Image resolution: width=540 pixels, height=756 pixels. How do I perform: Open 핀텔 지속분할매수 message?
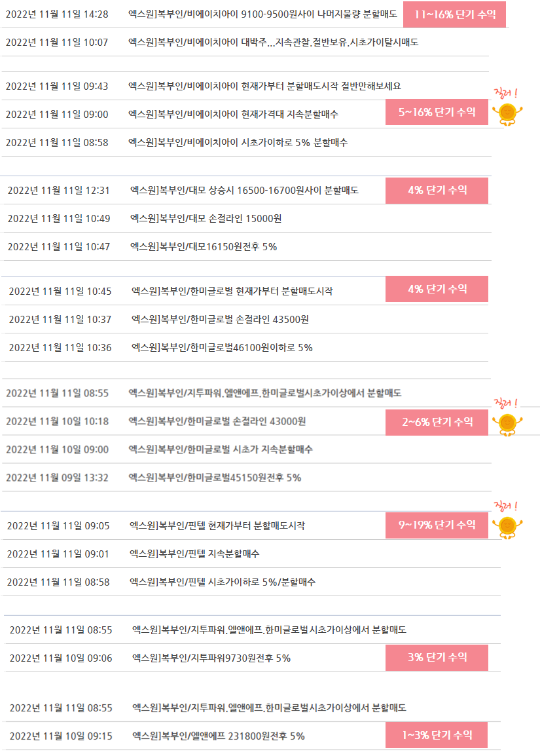194,554
